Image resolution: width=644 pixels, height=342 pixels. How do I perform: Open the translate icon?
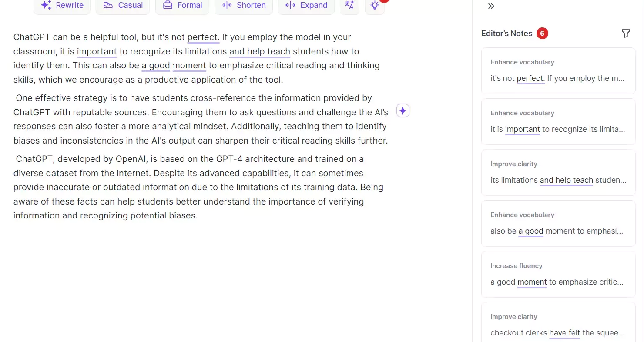pyautogui.click(x=349, y=6)
